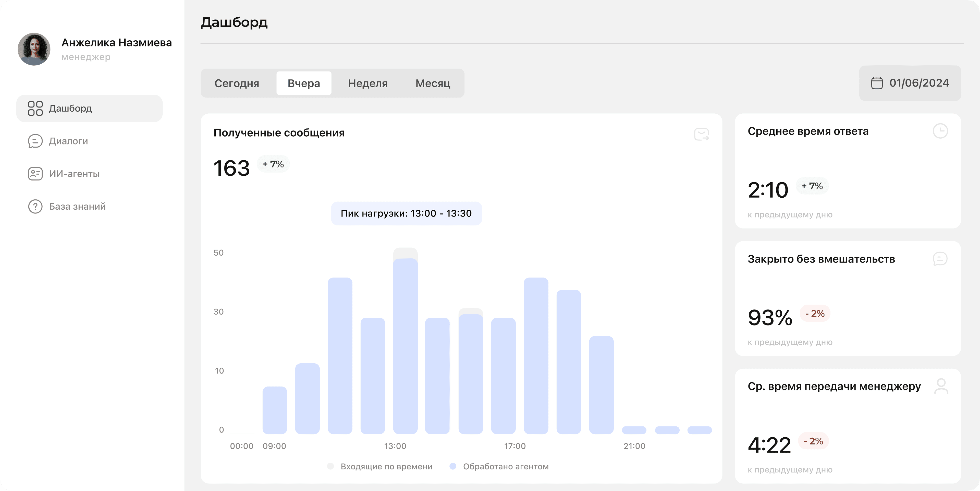Switch to the Неделя tab

pos(367,83)
